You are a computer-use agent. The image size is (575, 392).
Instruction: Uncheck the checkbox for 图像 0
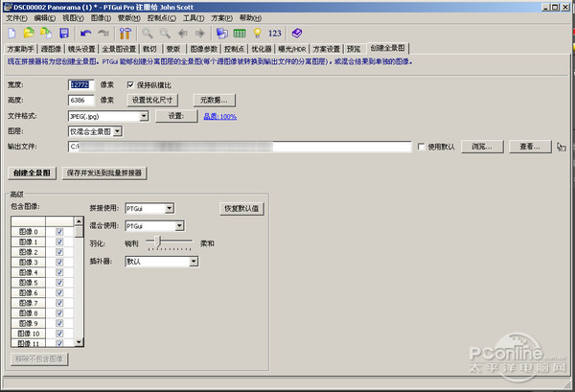[x=59, y=232]
